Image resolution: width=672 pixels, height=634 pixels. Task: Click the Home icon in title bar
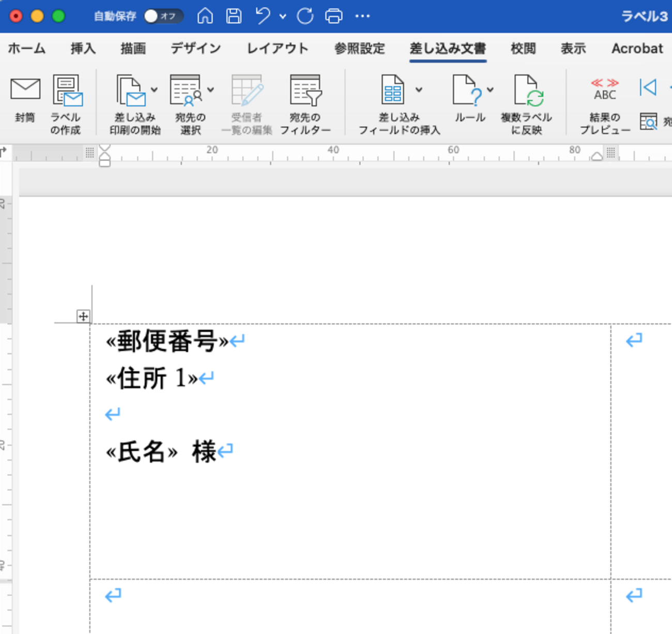point(205,16)
